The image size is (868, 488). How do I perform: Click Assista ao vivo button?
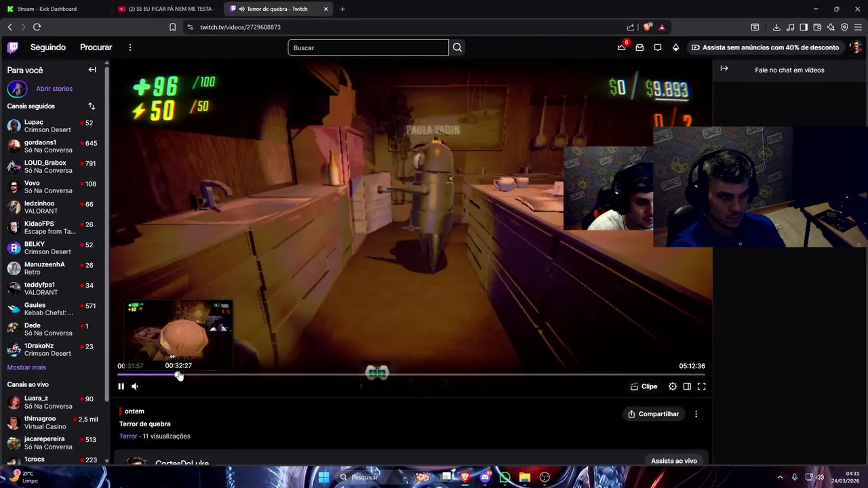click(674, 461)
